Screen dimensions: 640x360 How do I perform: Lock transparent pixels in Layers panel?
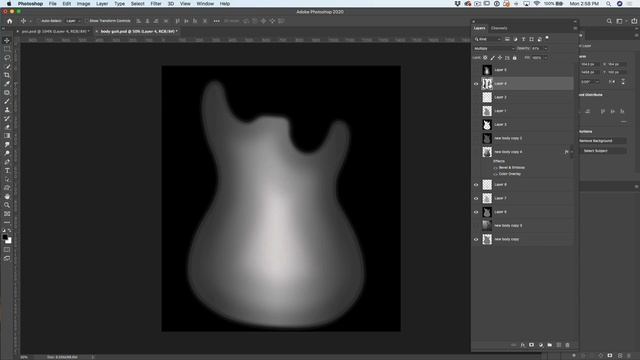[485, 58]
